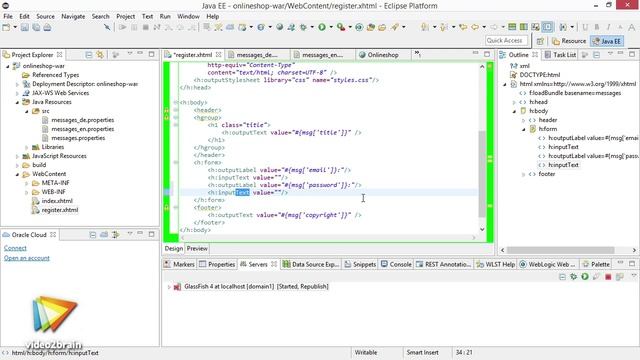This screenshot has height=360, width=640.
Task: Expand the Deployment Descriptor node
Action: pyautogui.click(x=17, y=84)
